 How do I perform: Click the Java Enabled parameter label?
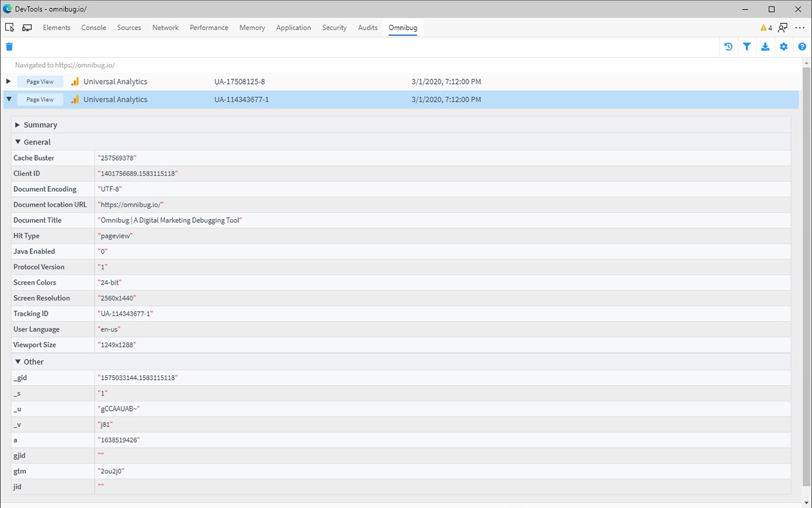(x=34, y=251)
